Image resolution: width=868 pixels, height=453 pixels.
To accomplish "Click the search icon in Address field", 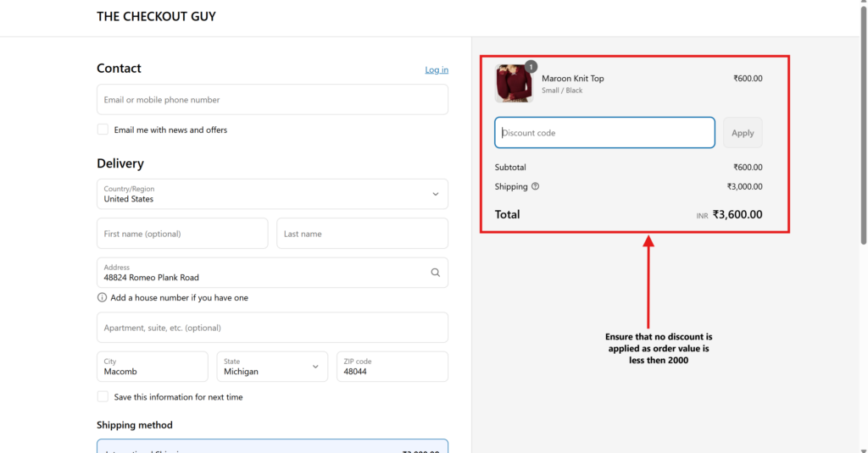I will coord(435,273).
